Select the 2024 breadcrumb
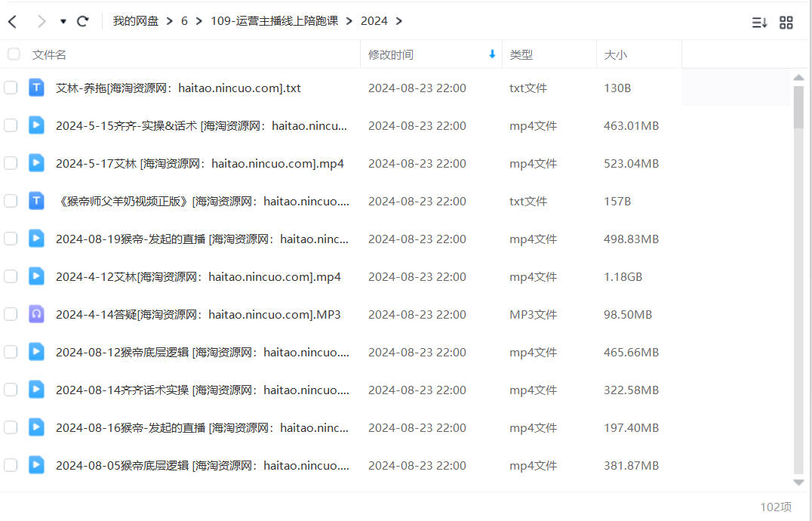812x521 pixels. coord(374,21)
